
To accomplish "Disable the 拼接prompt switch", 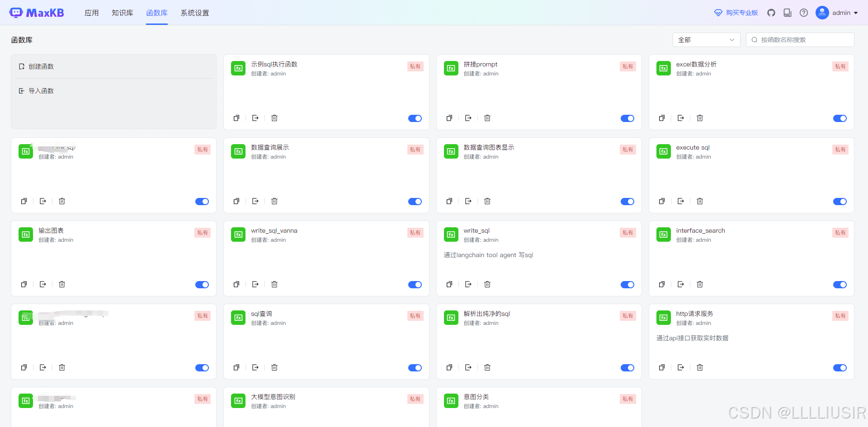I will click(x=627, y=118).
